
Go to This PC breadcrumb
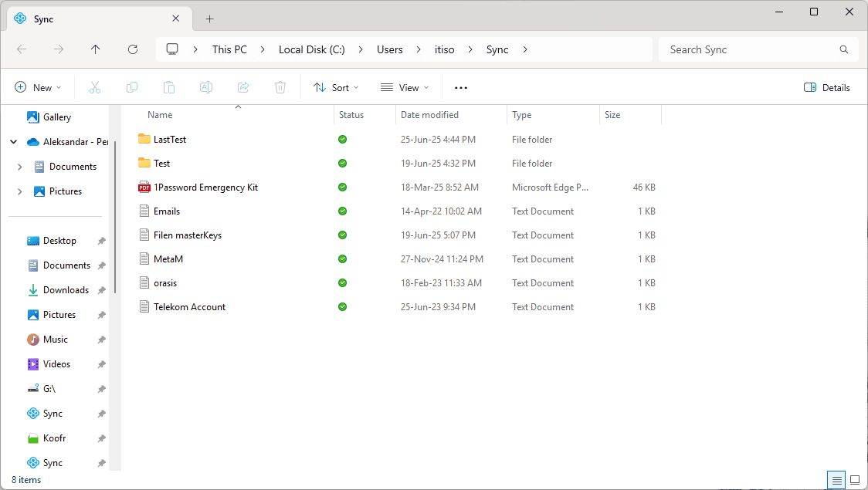tap(229, 49)
